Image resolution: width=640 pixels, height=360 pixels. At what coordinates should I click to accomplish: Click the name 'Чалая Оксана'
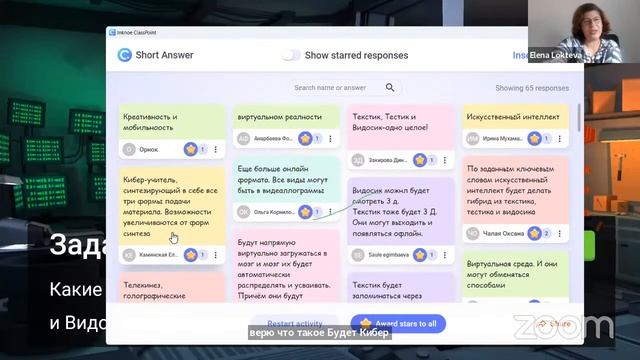point(503,233)
